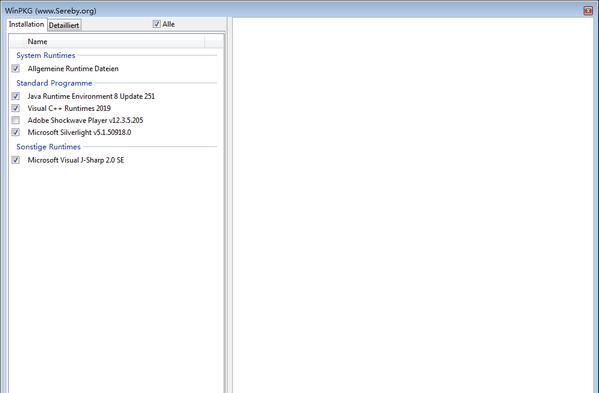
Task: Open the Detailliert tab
Action: click(x=64, y=25)
